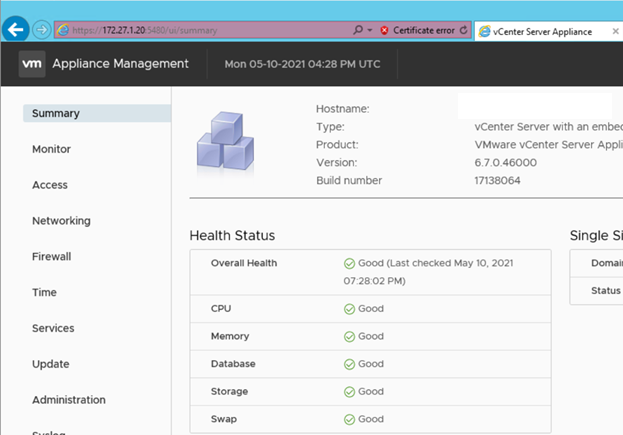Screen dimensions: 623x435
Task: Open the Access page in sidebar
Action: 50,185
